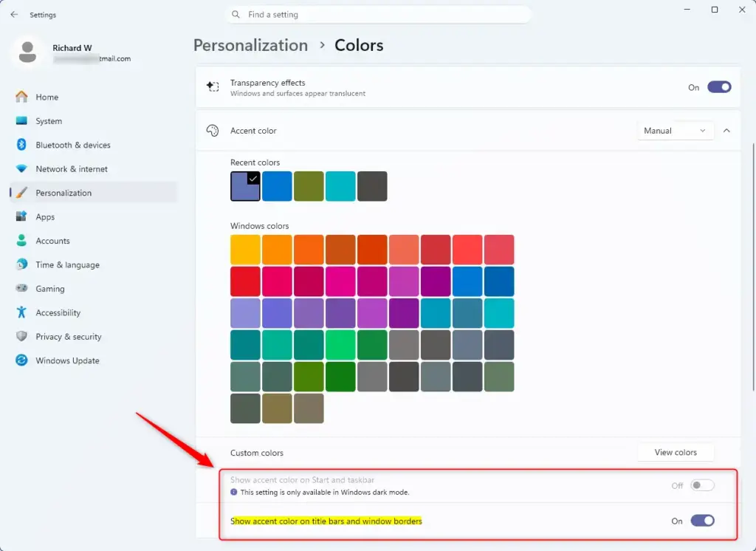Click the Richard W profile avatar
Viewport: 756px width, 551px height.
click(x=27, y=52)
